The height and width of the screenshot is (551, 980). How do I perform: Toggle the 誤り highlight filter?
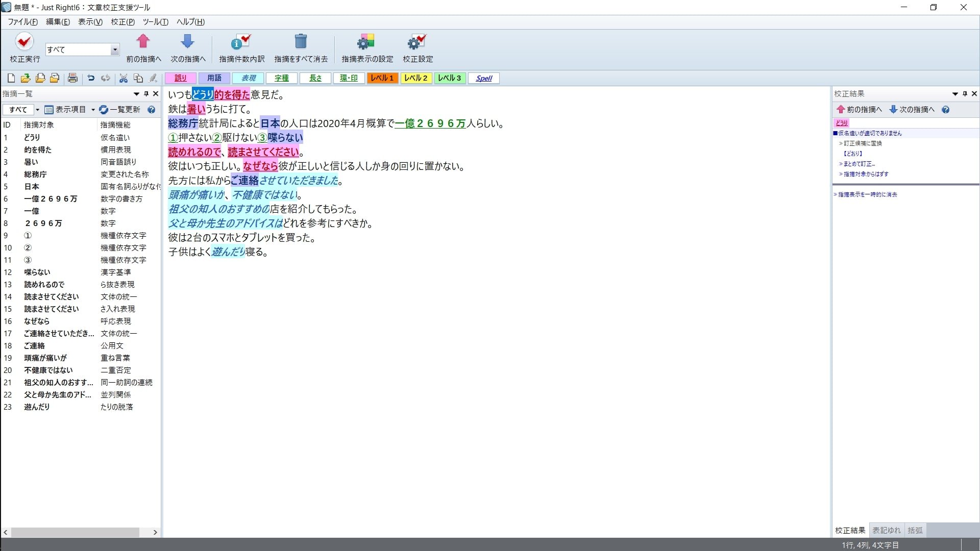181,78
